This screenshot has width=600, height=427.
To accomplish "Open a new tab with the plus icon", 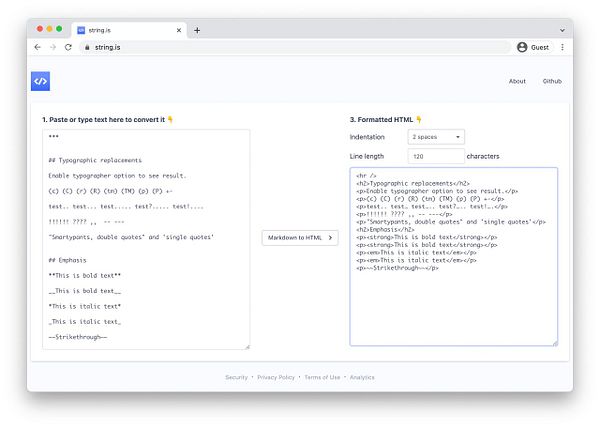I will pyautogui.click(x=197, y=30).
